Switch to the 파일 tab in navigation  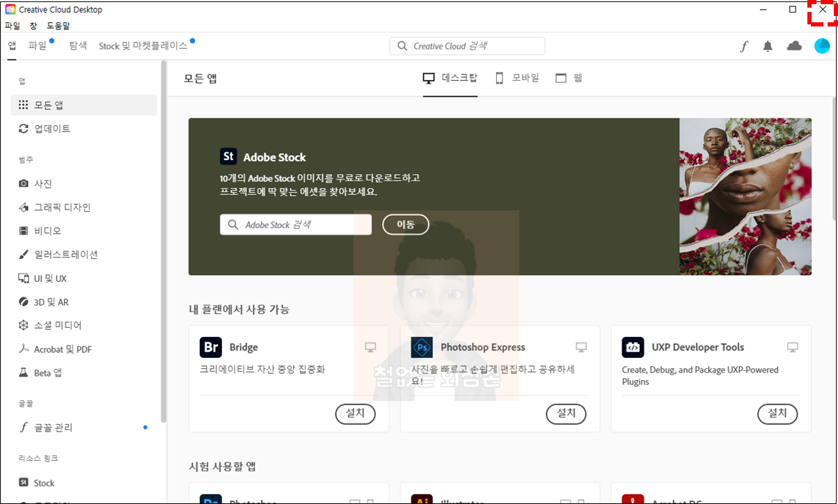[x=38, y=46]
